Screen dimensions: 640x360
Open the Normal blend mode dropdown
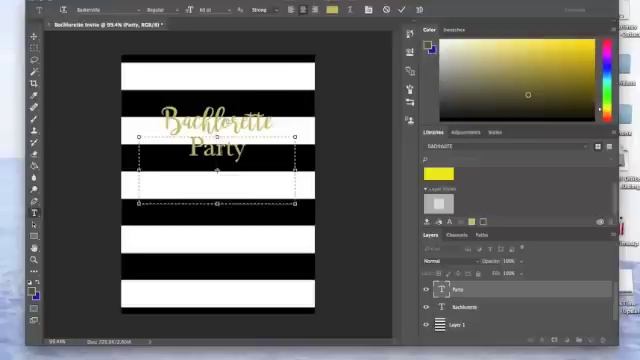point(451,261)
